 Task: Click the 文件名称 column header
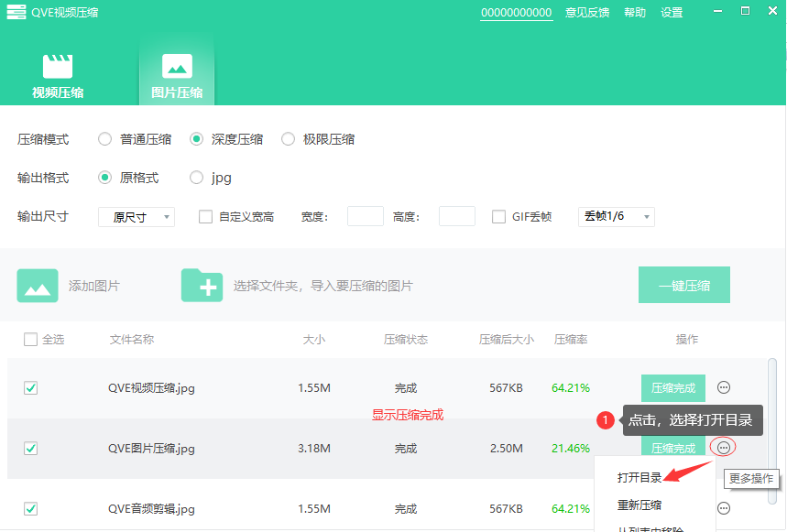132,340
